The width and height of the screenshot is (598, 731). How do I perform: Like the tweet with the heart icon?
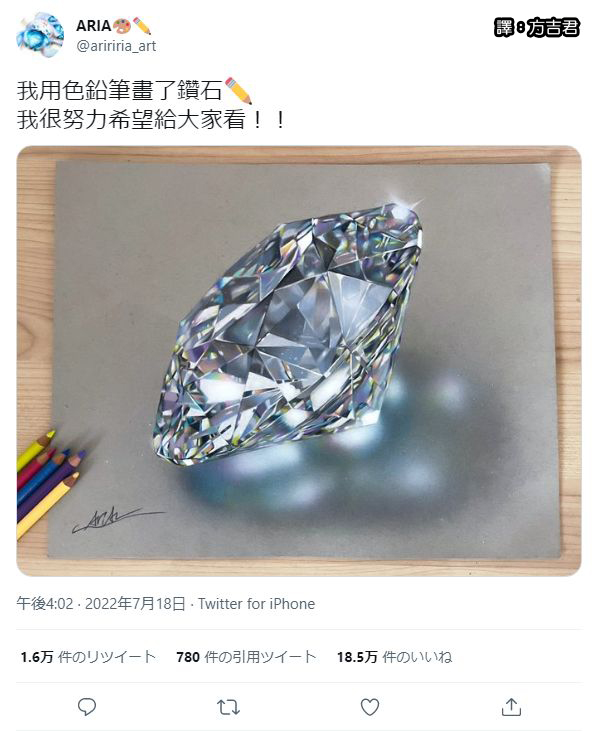pos(370,707)
